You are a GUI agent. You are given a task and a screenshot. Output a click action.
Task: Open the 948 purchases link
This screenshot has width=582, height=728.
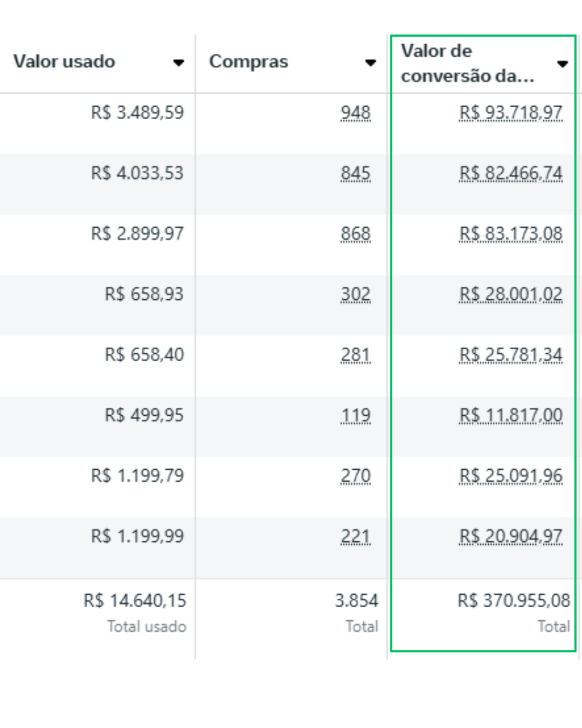tap(356, 113)
